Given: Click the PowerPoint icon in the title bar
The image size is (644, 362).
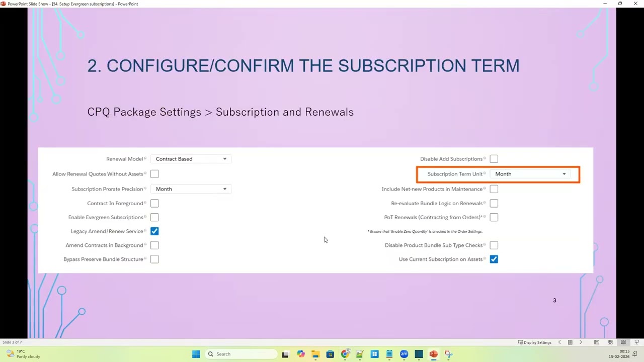Looking at the screenshot, I should [4, 4].
